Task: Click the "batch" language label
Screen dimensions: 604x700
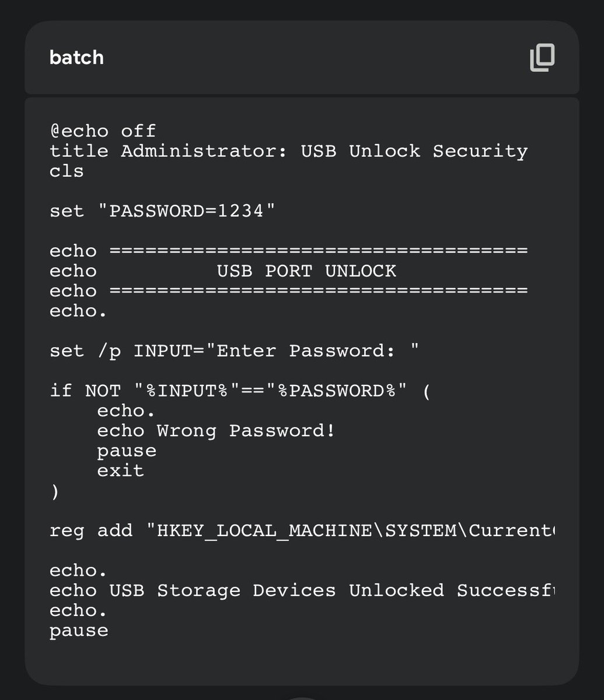Action: 76,58
